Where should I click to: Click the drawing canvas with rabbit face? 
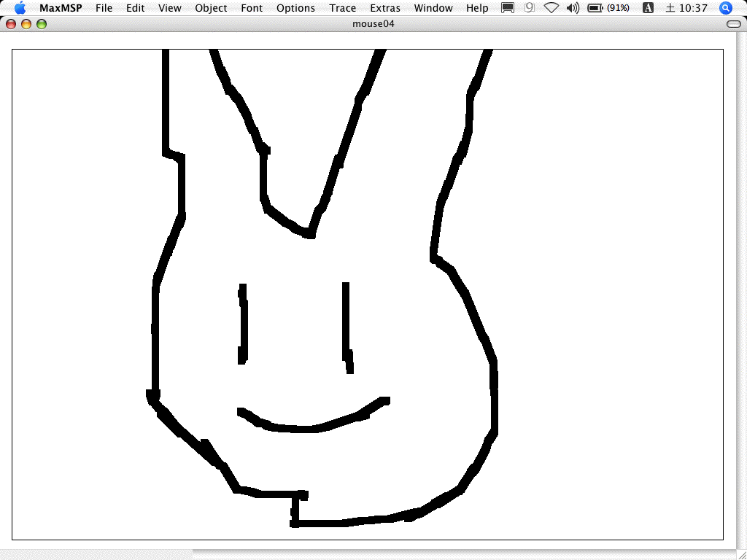point(368,295)
